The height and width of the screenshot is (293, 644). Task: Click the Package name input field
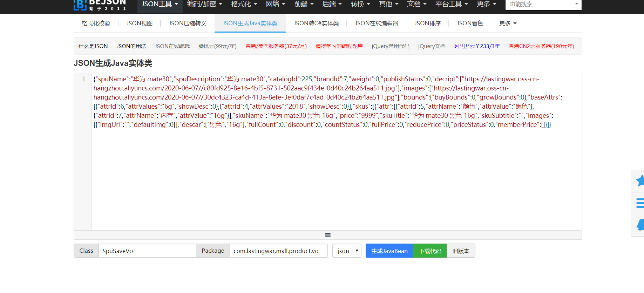coord(279,251)
